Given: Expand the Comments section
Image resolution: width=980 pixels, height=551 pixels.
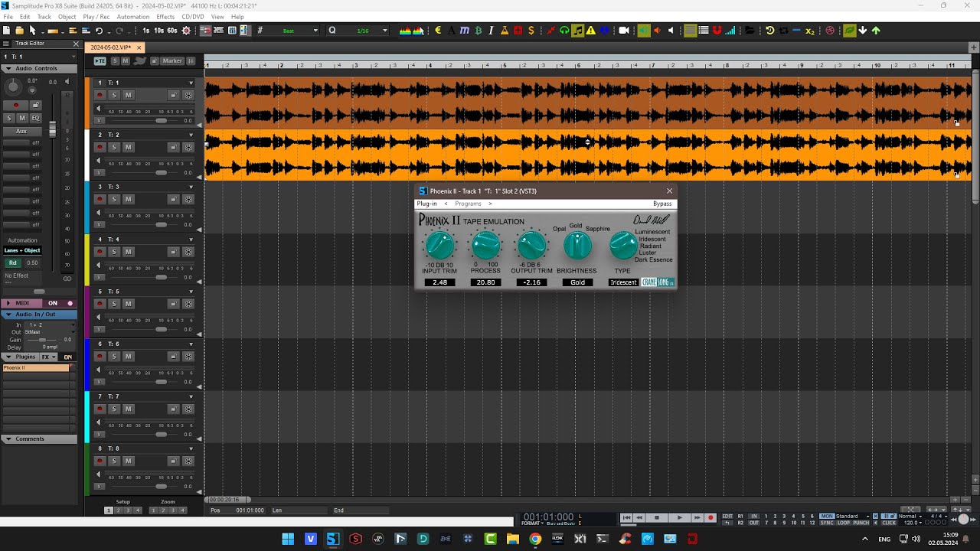Looking at the screenshot, I should [8, 439].
